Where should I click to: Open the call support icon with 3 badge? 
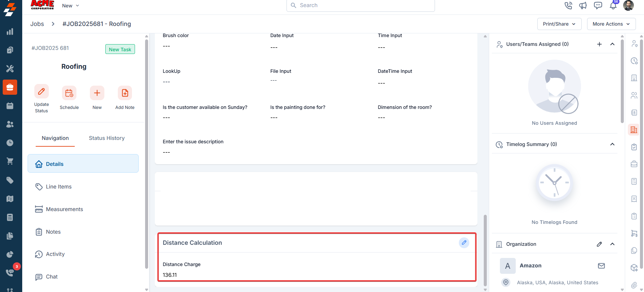(x=10, y=272)
